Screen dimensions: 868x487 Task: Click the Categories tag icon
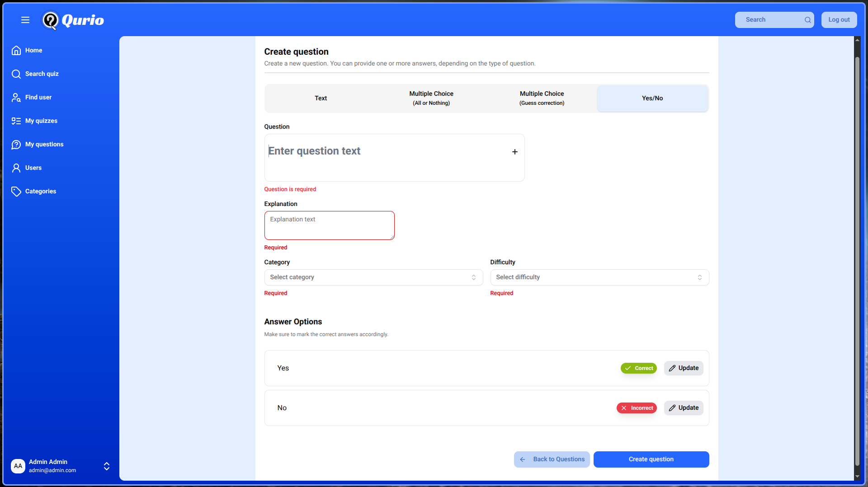[16, 191]
